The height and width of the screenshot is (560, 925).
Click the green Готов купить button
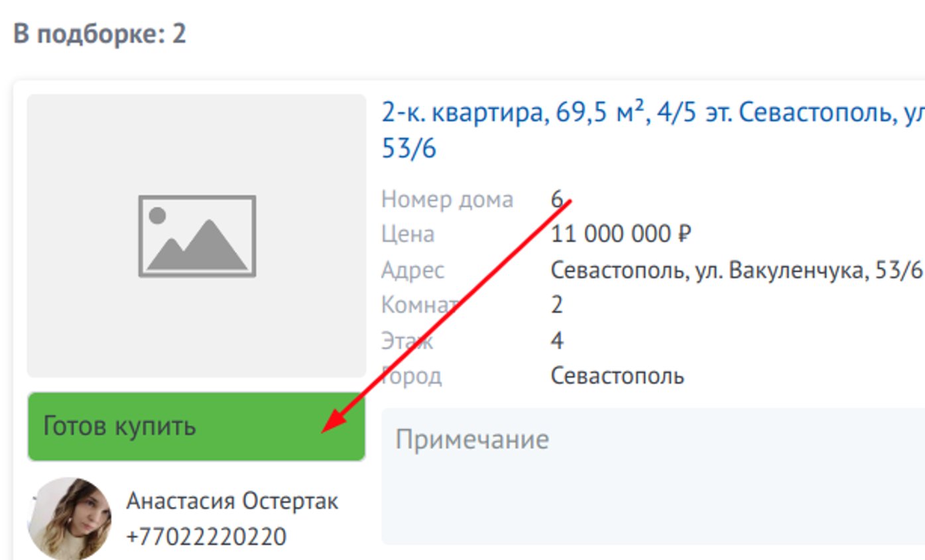tap(196, 426)
